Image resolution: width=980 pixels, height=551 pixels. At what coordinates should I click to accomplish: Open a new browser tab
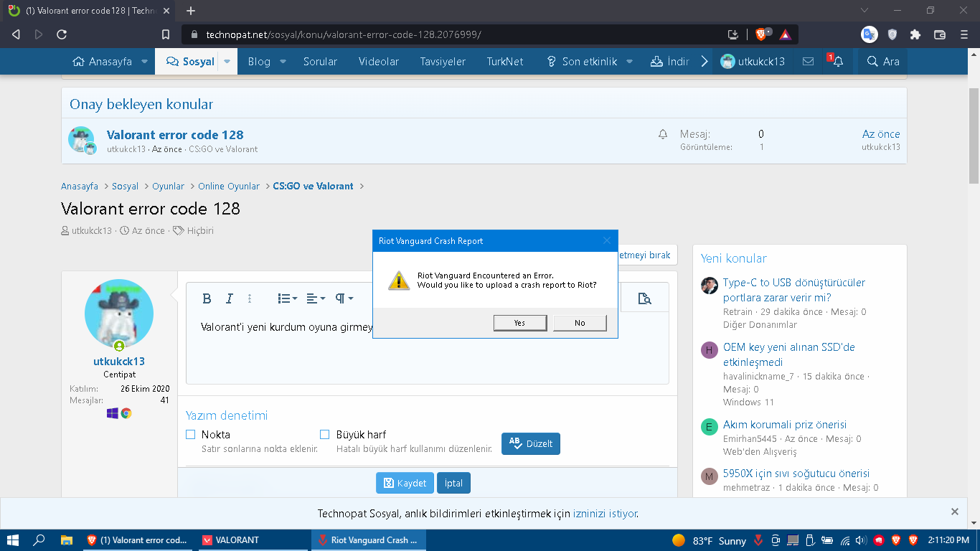coord(191,11)
